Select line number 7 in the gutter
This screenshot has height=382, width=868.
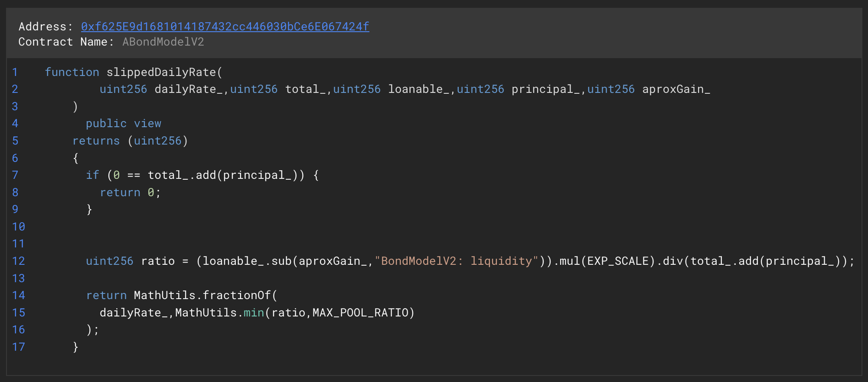15,175
